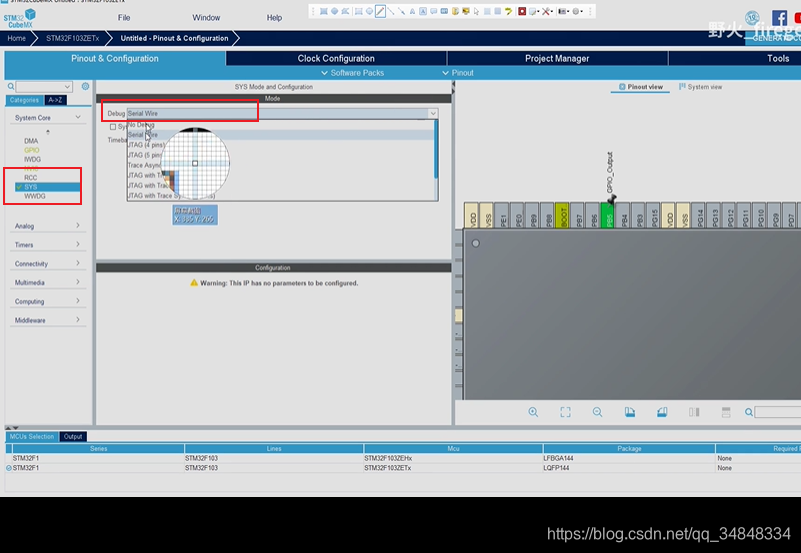This screenshot has width=801, height=553.
Task: Expand the Computing category
Action: 78,301
